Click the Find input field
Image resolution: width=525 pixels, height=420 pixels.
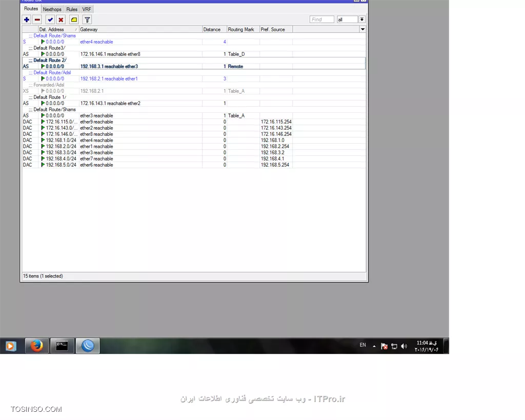pyautogui.click(x=322, y=19)
